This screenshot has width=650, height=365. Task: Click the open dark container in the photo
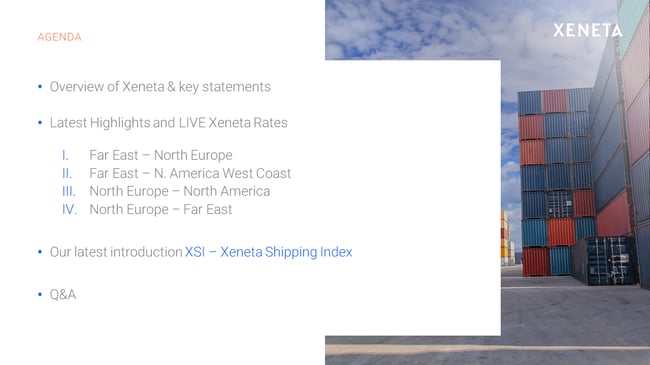611,260
